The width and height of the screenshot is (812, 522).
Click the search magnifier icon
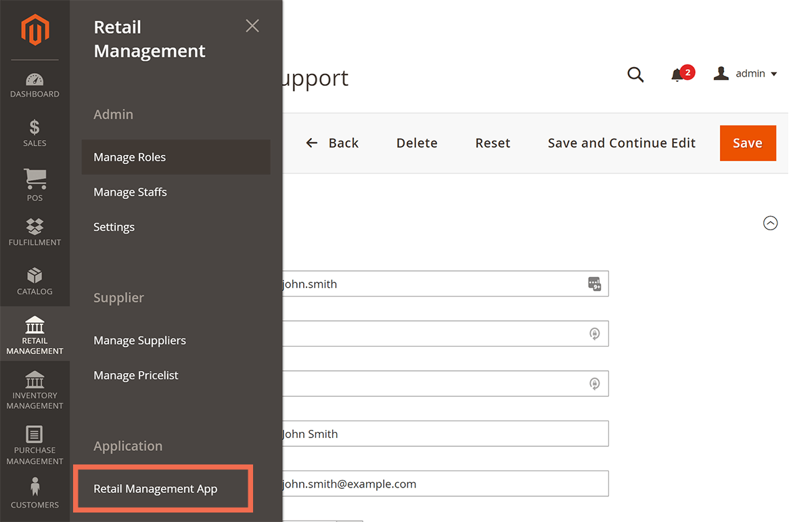click(x=635, y=74)
